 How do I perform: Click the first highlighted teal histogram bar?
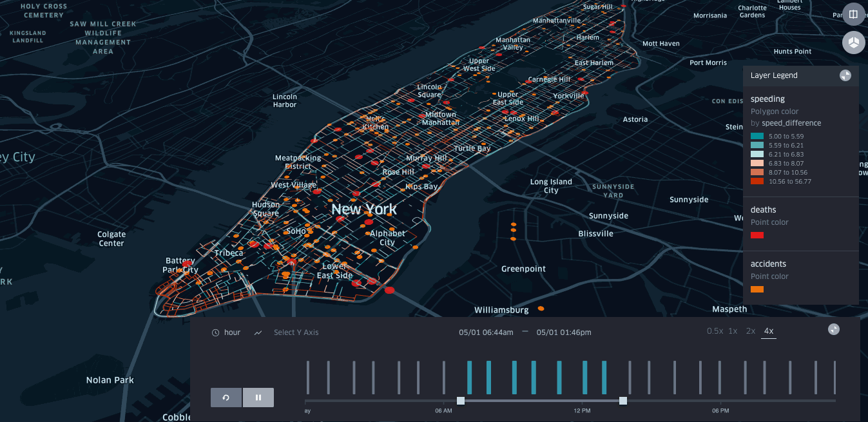tap(469, 378)
